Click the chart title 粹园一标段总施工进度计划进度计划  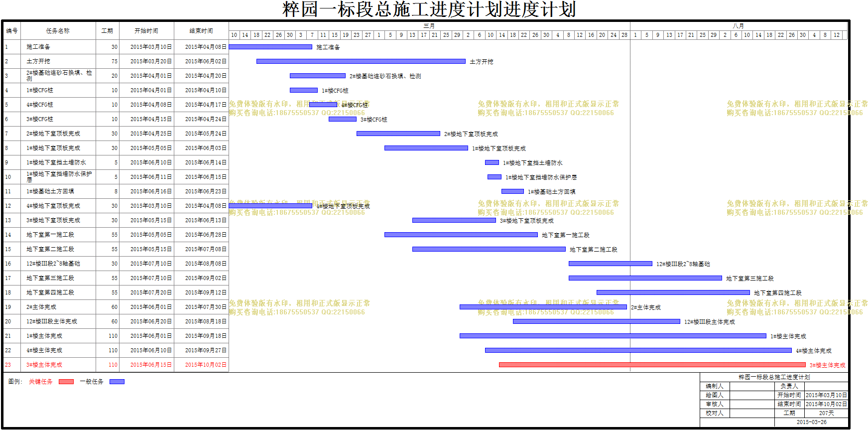pyautogui.click(x=429, y=9)
